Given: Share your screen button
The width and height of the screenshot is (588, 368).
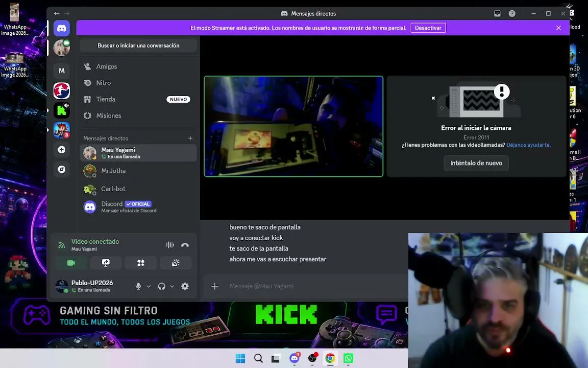Looking at the screenshot, I should pos(106,263).
